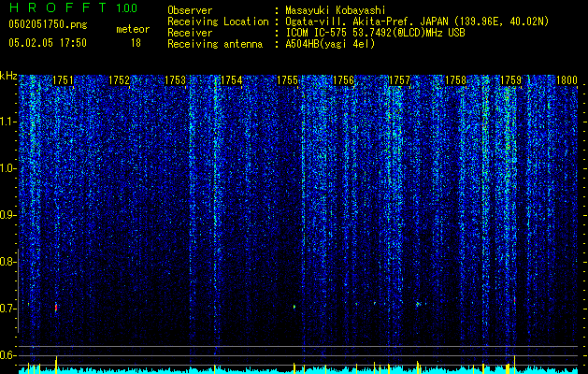The width and height of the screenshot is (588, 374).
Task: Click the 0.8 kHz frequency label
Action: pos(7,262)
